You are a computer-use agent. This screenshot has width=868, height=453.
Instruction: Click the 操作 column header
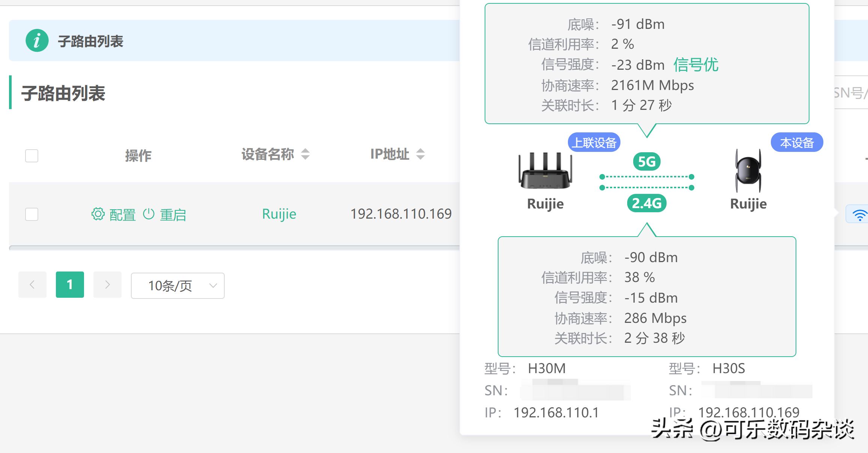coord(138,155)
